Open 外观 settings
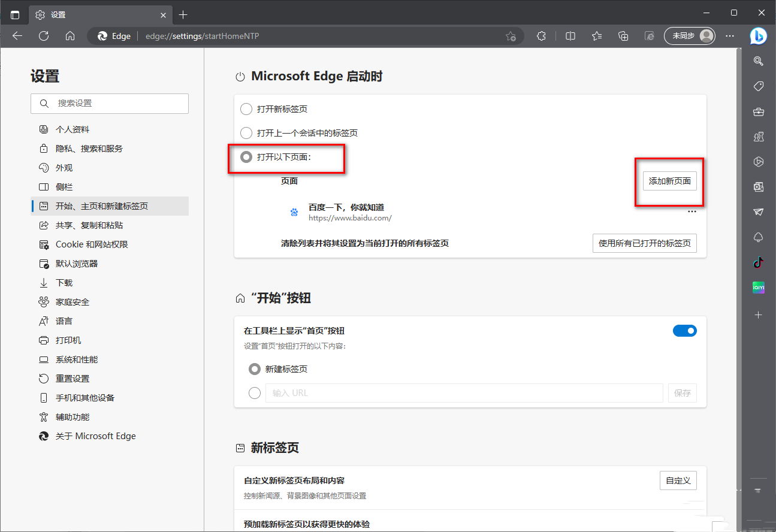The height and width of the screenshot is (532, 776). coord(110,168)
